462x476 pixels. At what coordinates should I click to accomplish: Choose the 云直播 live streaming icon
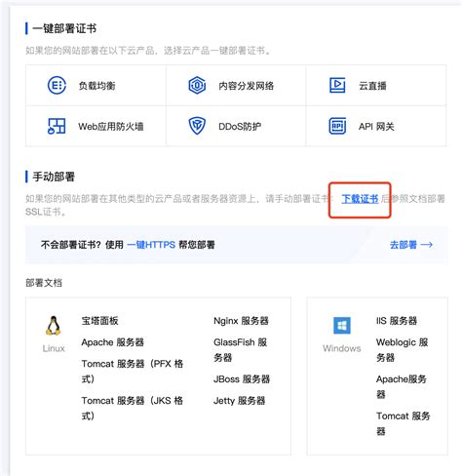pyautogui.click(x=337, y=85)
